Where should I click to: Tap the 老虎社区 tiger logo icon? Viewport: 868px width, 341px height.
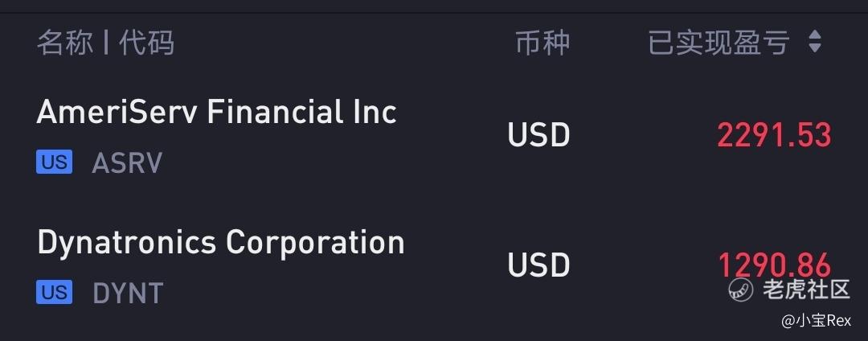tap(741, 289)
